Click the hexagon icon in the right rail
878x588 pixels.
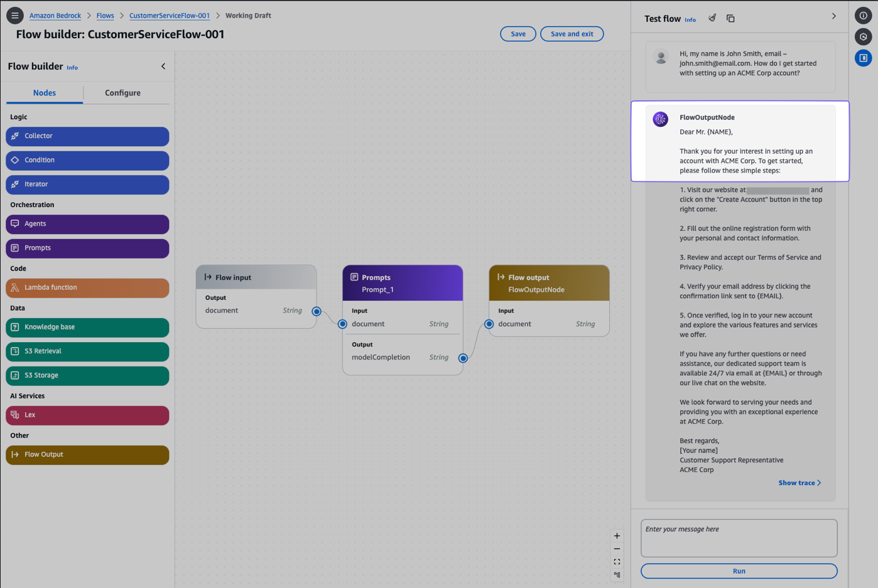(x=864, y=37)
